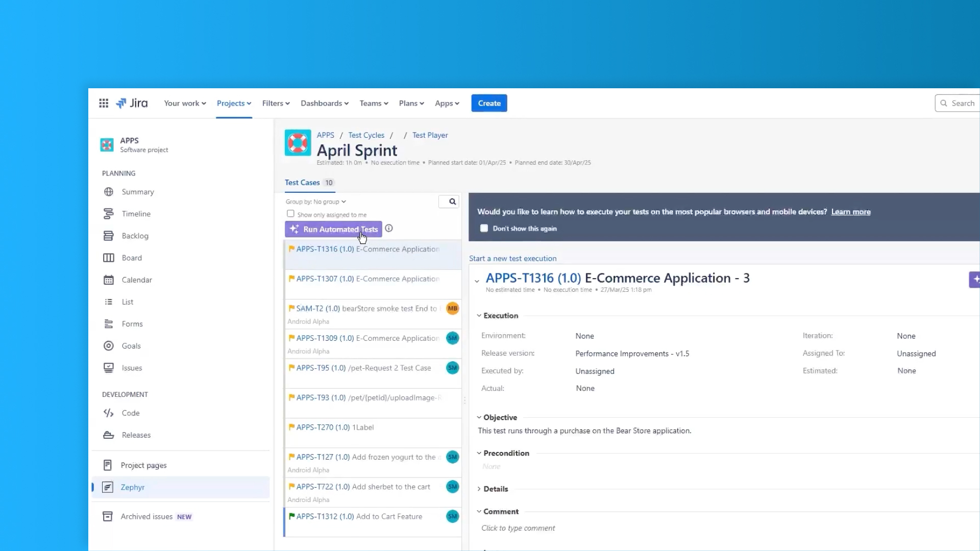This screenshot has height=551, width=980.
Task: Open the Board view
Action: 132,258
